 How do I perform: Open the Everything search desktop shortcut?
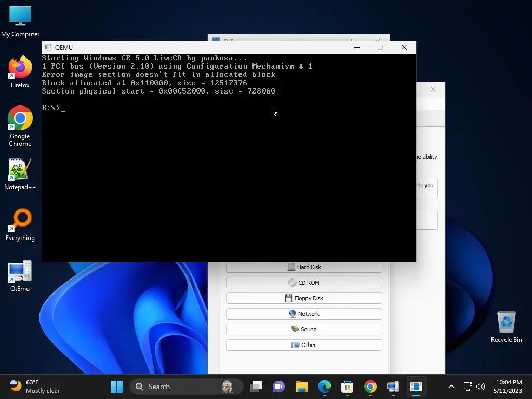point(20,224)
